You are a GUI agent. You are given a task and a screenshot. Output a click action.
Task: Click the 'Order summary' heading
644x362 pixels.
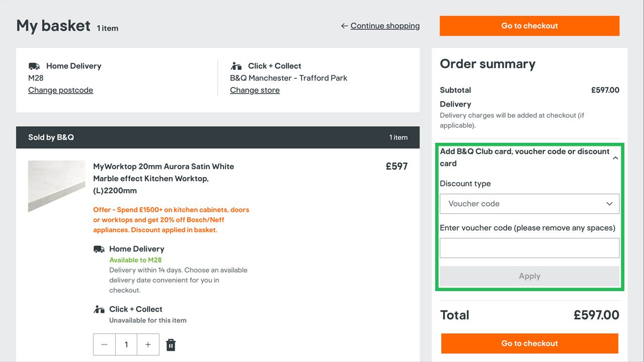click(488, 64)
